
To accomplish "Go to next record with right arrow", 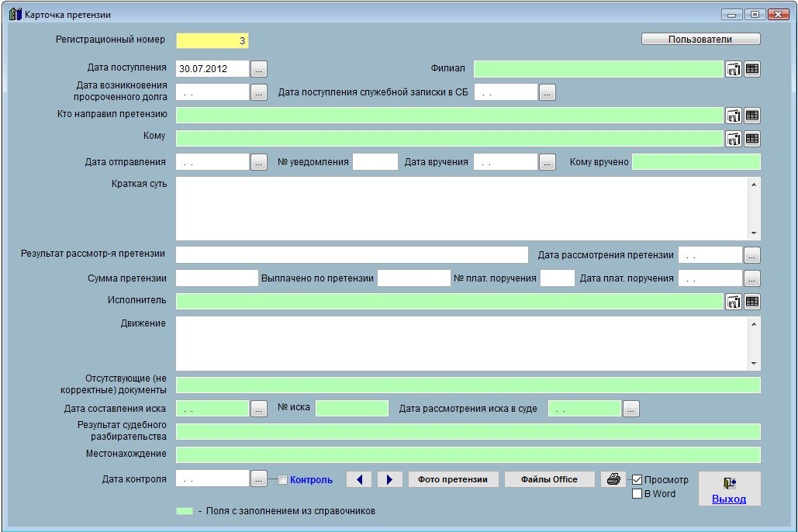I will coord(389,479).
